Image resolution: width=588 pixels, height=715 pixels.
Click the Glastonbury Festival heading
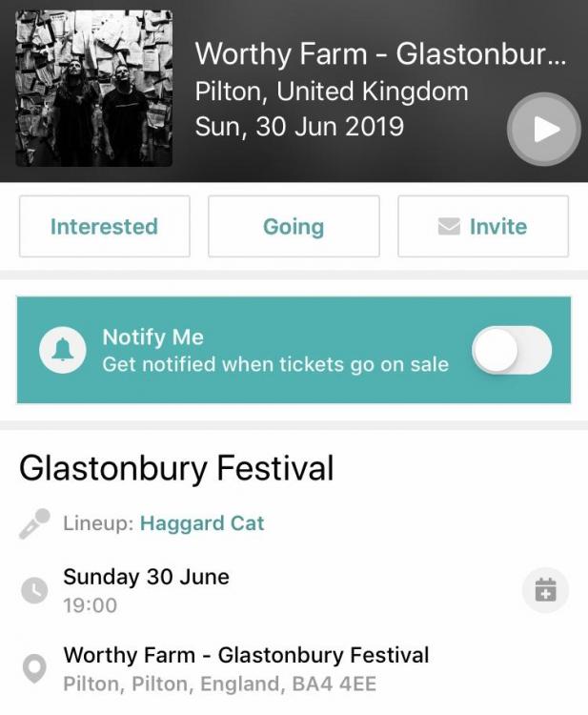point(176,469)
